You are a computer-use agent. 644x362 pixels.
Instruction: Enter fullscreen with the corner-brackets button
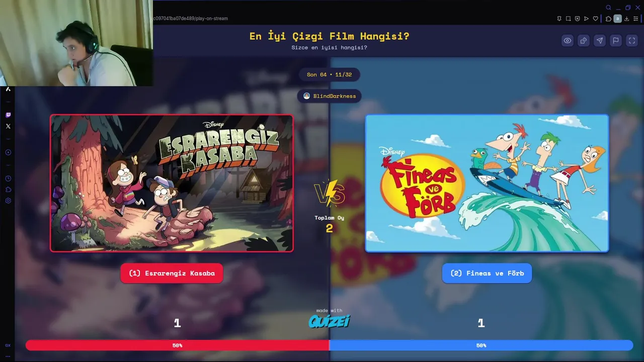coord(632,41)
